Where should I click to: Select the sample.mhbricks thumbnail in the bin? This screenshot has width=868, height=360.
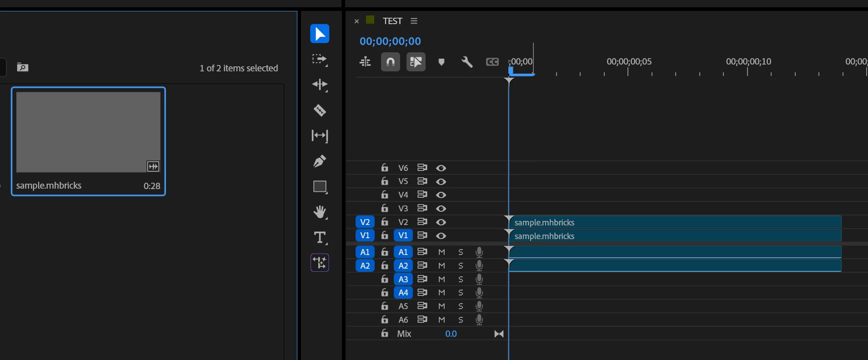[88, 141]
